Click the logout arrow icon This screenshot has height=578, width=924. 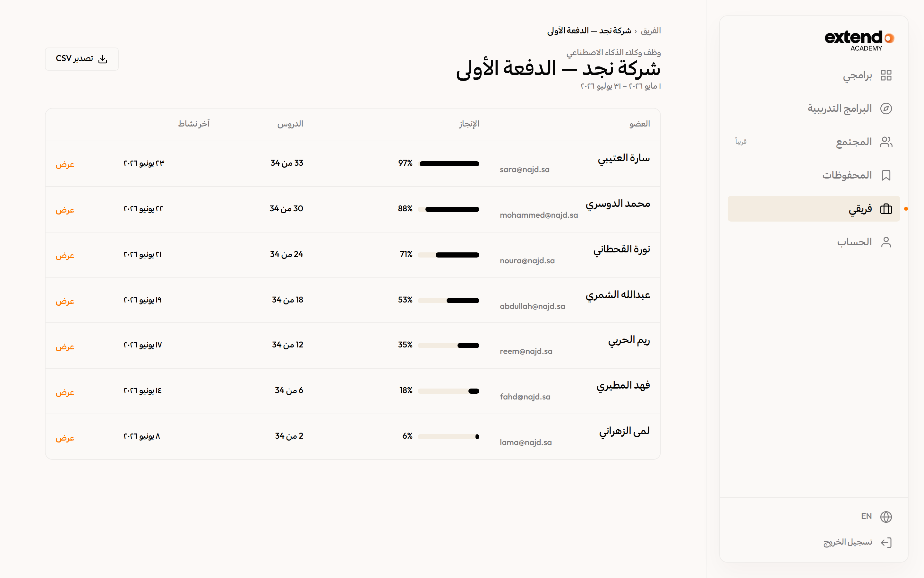pyautogui.click(x=886, y=542)
